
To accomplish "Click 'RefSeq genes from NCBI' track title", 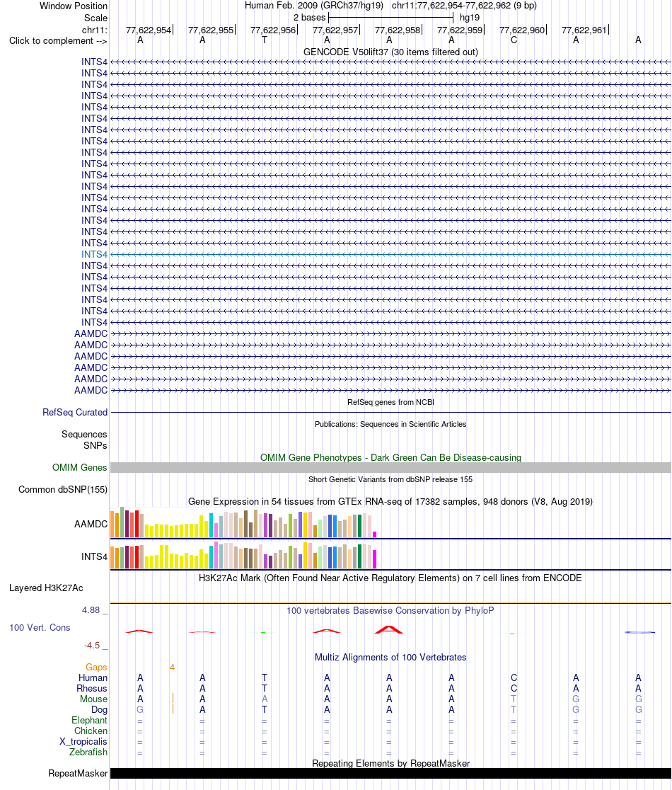I will (x=390, y=402).
